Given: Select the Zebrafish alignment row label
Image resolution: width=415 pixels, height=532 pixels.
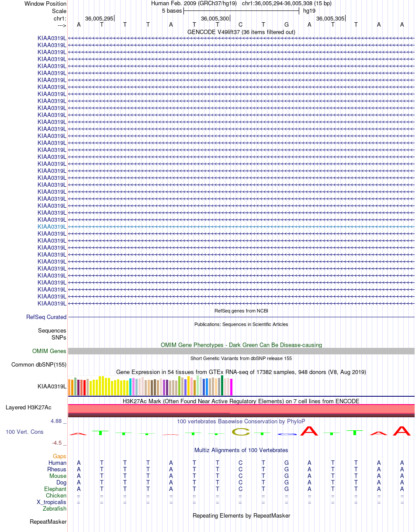Looking at the screenshot, I should (55, 508).
